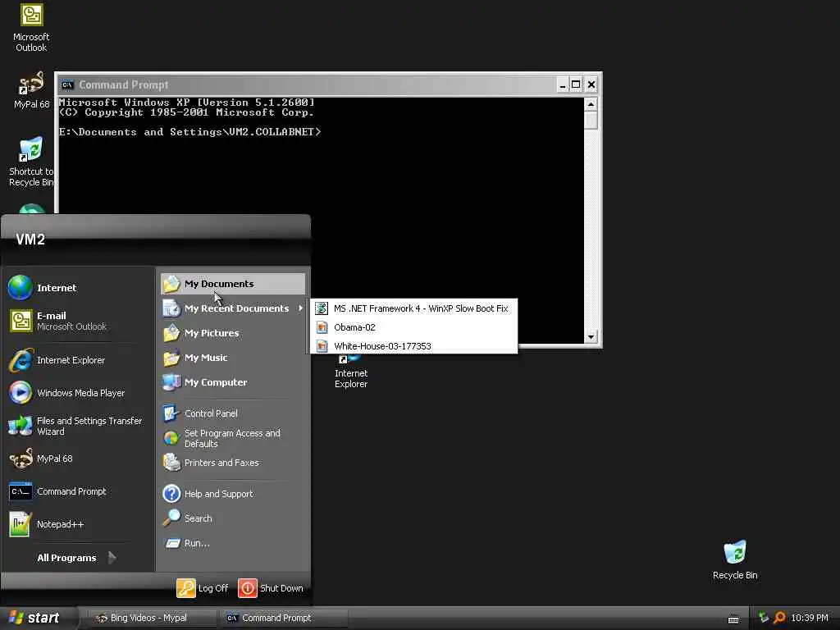Open My Documents folder
The width and height of the screenshot is (840, 630).
pyautogui.click(x=232, y=284)
